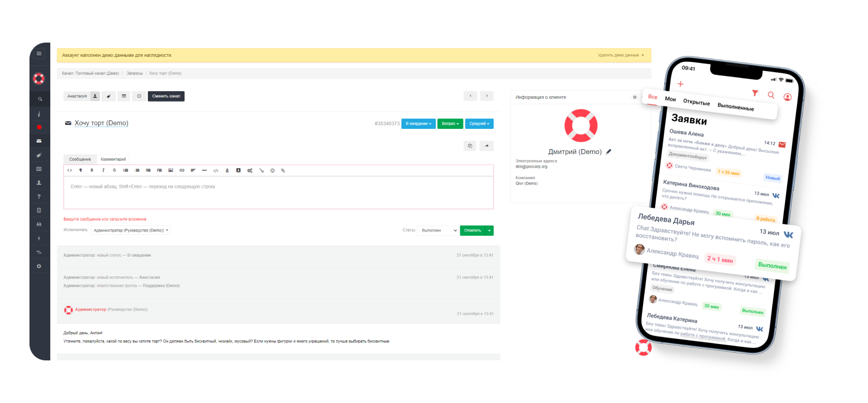Open the hamburger menu in the sidebar
The image size is (868, 403).
click(x=39, y=54)
